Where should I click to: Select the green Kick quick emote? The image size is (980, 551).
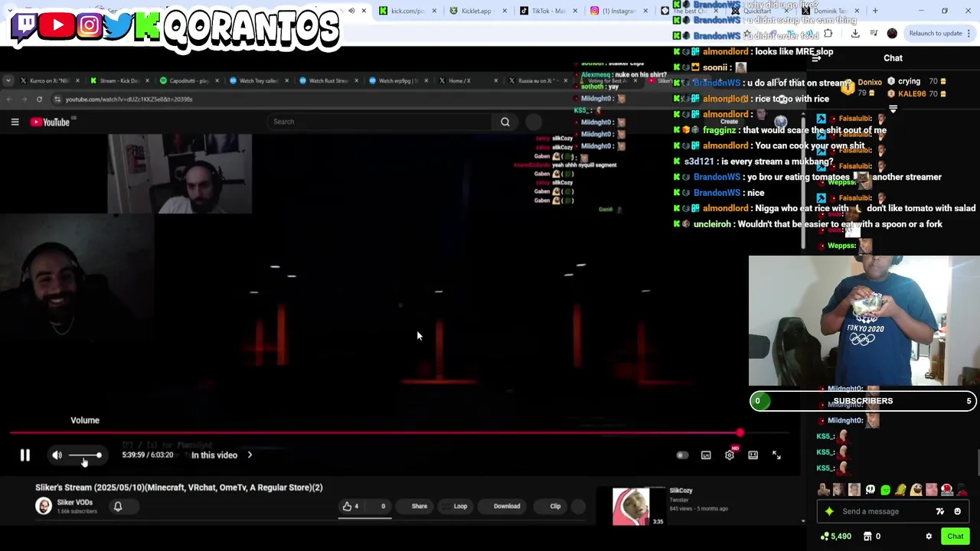coord(886,490)
